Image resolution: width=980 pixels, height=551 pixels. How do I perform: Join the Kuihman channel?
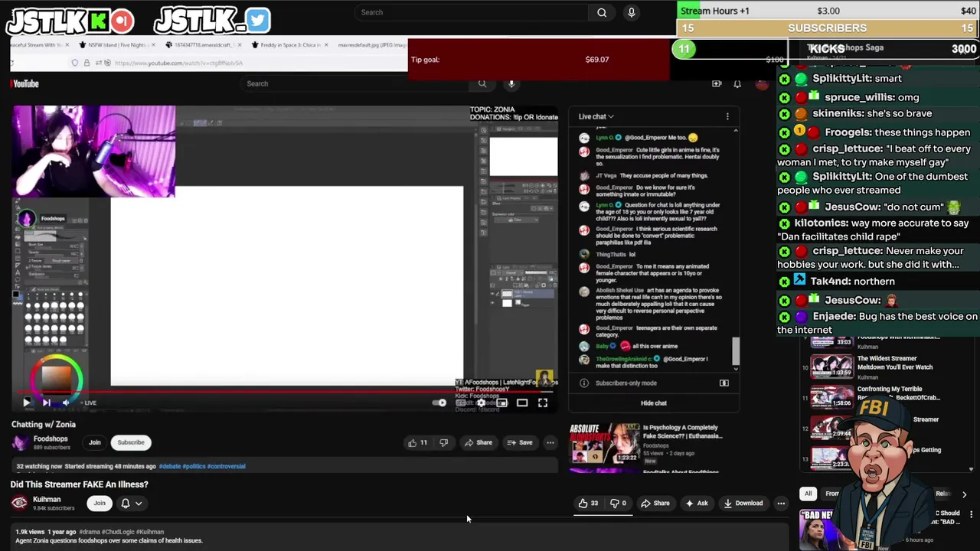click(100, 503)
